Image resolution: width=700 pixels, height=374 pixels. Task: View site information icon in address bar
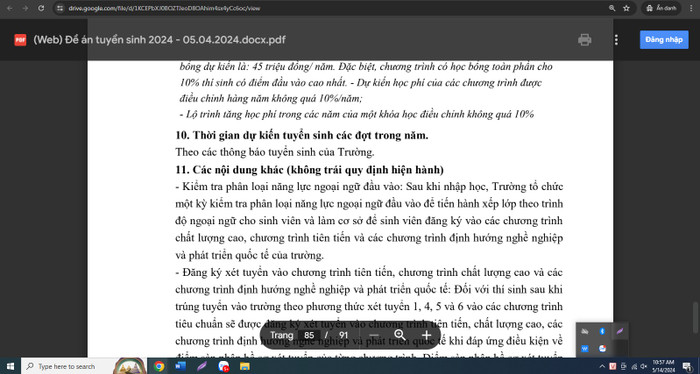coord(60,8)
